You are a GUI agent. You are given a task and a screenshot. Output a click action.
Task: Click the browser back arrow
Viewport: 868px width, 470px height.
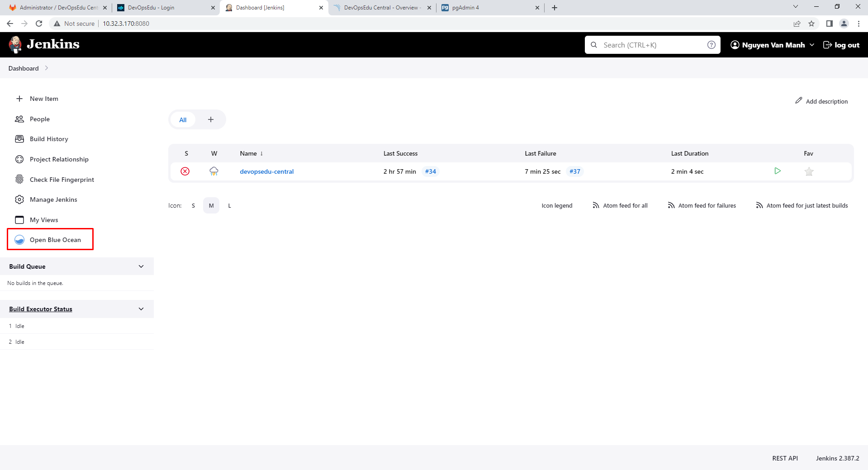click(10, 24)
